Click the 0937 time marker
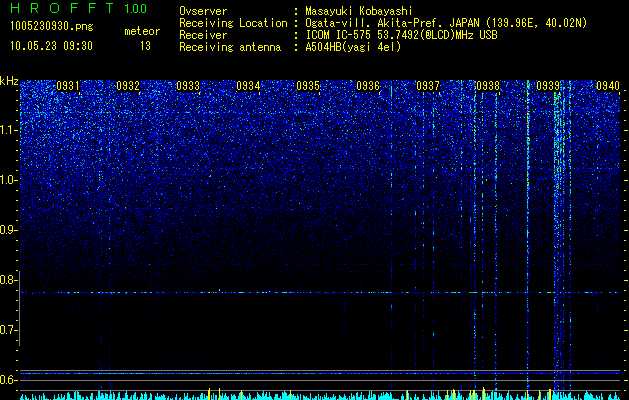Image resolution: width=629 pixels, height=400 pixels. tap(428, 86)
